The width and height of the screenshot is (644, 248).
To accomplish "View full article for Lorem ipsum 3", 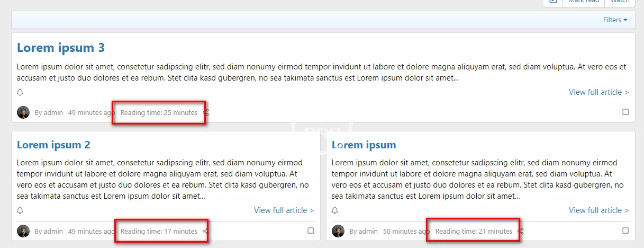I will (598, 92).
